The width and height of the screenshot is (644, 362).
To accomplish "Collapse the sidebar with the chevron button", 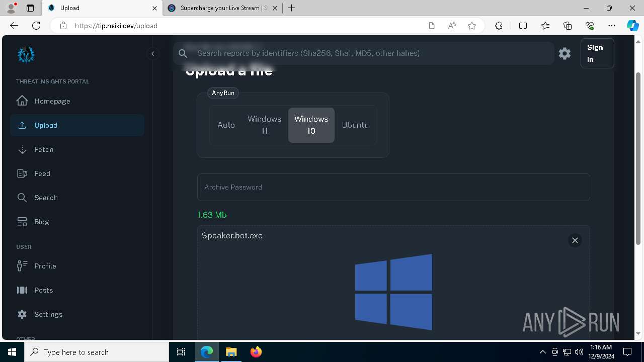I will [153, 54].
